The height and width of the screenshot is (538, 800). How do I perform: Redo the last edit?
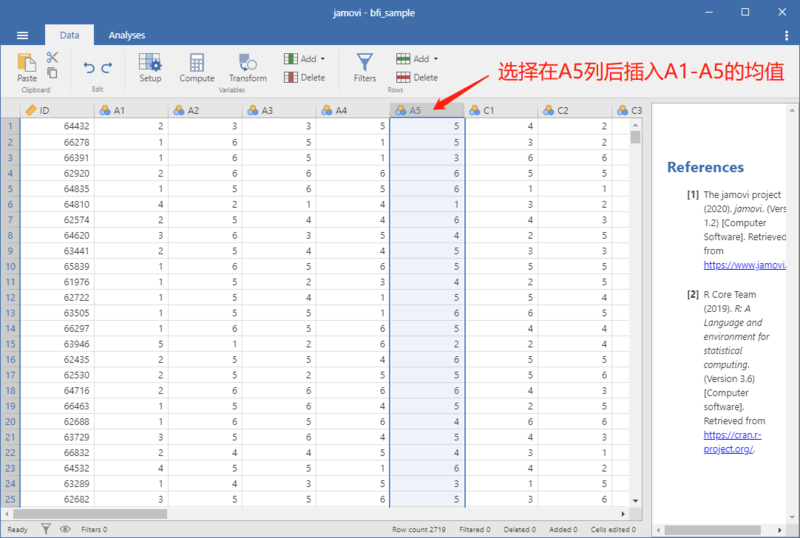[107, 67]
